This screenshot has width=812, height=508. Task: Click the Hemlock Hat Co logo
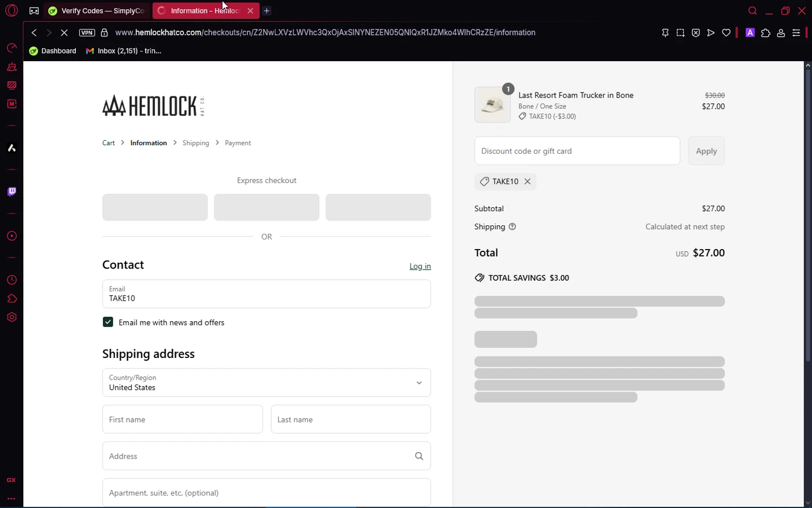153,106
